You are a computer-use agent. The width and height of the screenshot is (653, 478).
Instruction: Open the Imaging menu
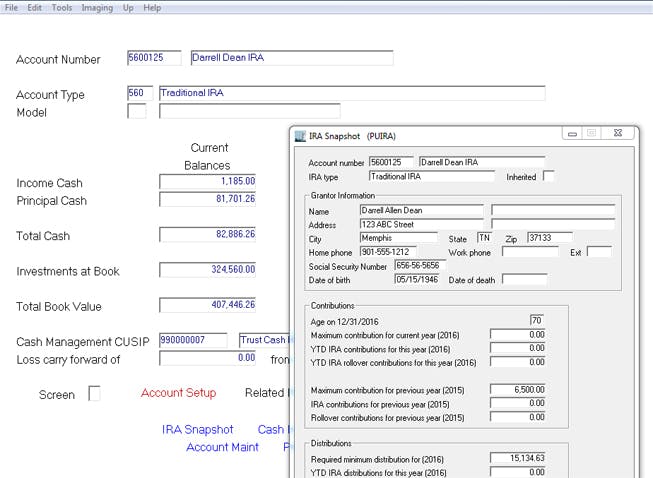(x=97, y=7)
